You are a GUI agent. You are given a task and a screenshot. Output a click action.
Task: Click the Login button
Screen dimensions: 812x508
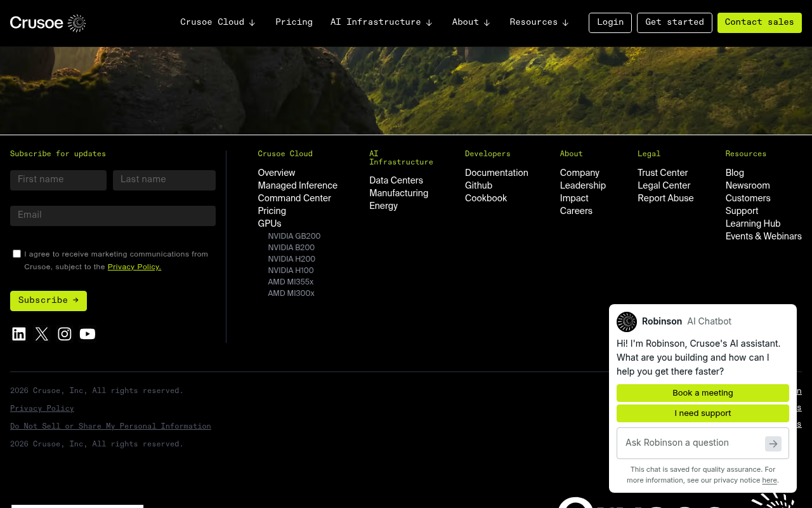[610, 23]
